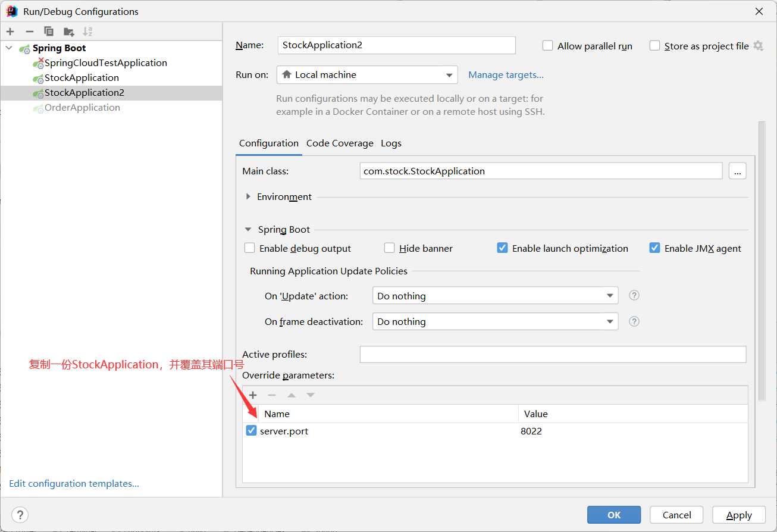Screen dimensions: 777x532
Task: Open the help button at bottom left
Action: (20, 515)
